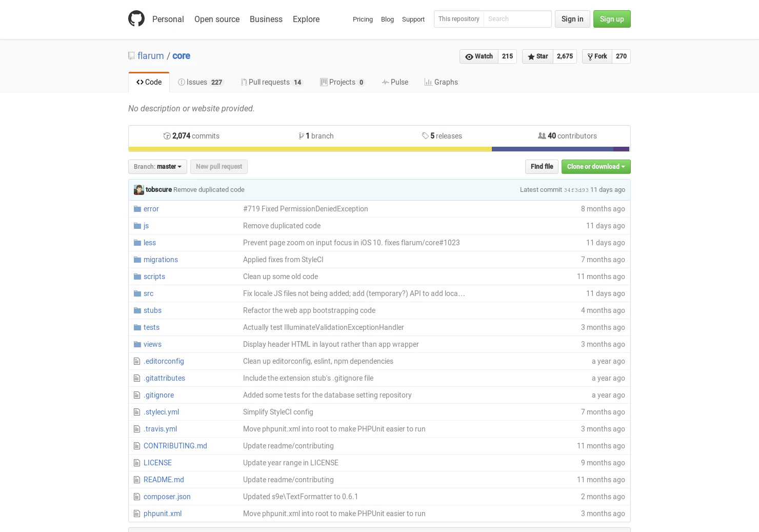View the 270 forks count
The image size is (759, 532).
pos(621,56)
